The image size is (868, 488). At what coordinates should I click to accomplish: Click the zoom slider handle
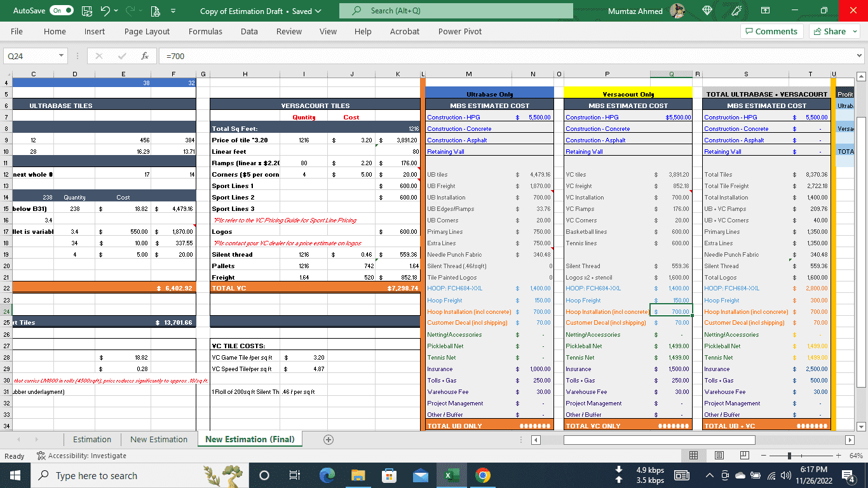789,456
